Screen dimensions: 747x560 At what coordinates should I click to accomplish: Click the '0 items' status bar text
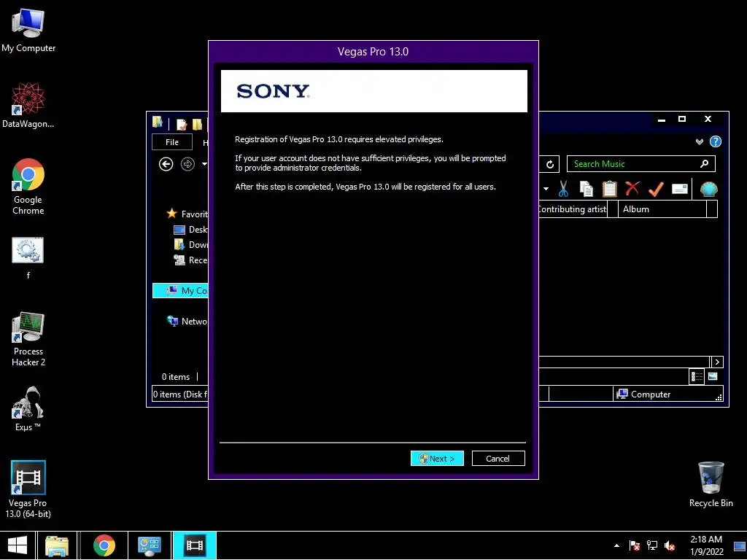click(x=176, y=377)
